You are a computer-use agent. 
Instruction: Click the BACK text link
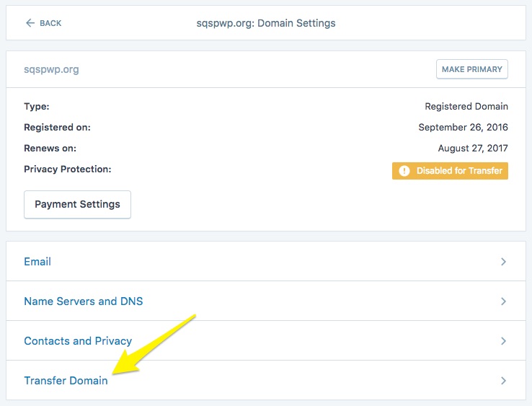coord(50,23)
